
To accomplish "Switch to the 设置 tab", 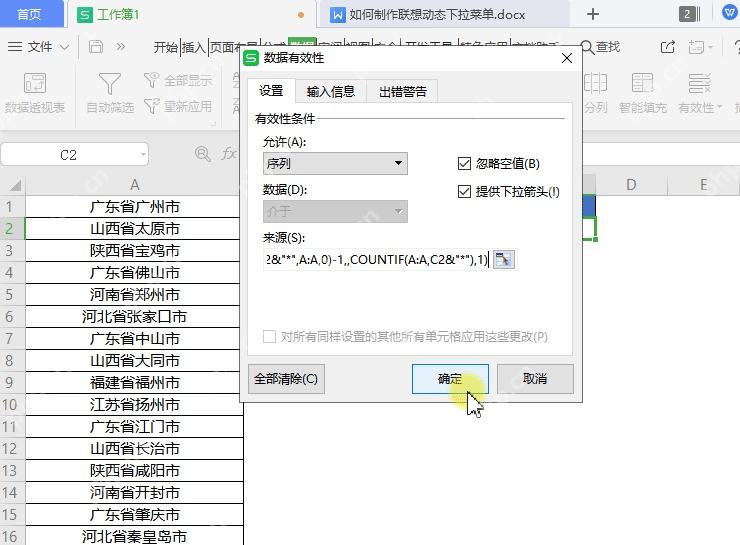I will pos(271,91).
